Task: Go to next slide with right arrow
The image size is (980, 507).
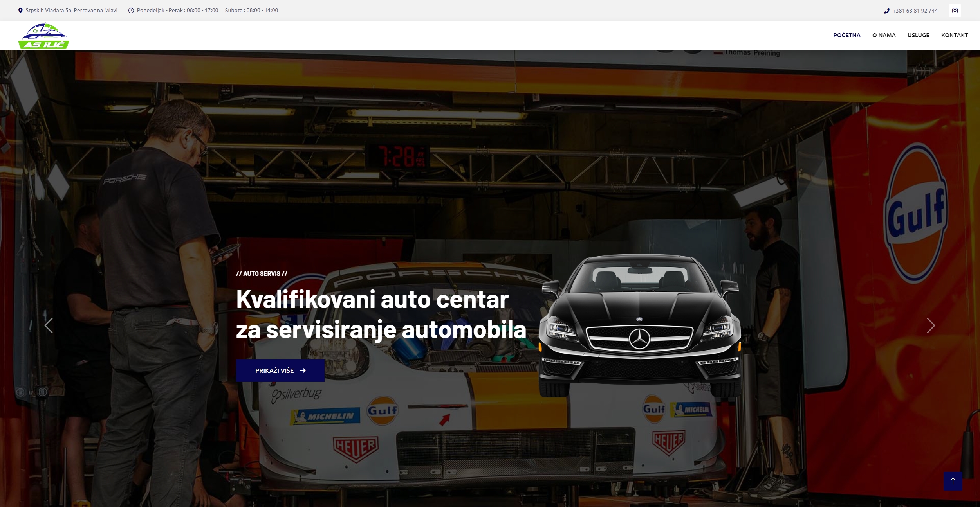Action: pos(931,325)
